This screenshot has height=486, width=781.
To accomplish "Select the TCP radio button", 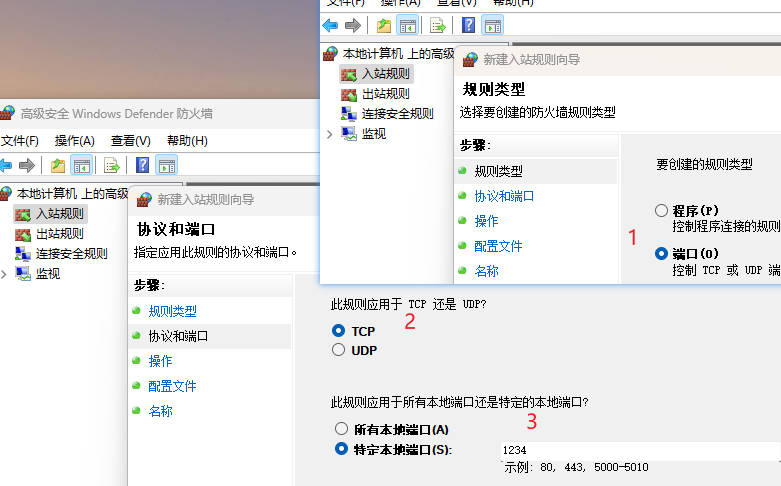I will (x=338, y=331).
